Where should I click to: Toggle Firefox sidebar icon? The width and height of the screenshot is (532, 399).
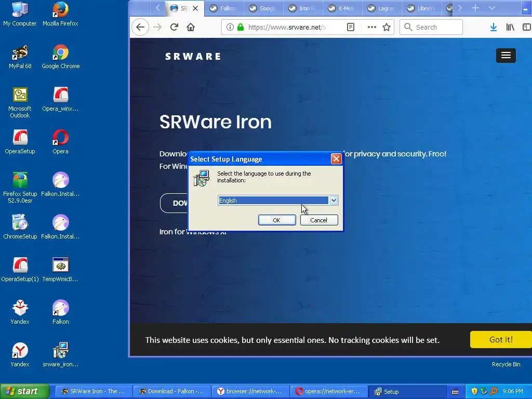(x=527, y=27)
